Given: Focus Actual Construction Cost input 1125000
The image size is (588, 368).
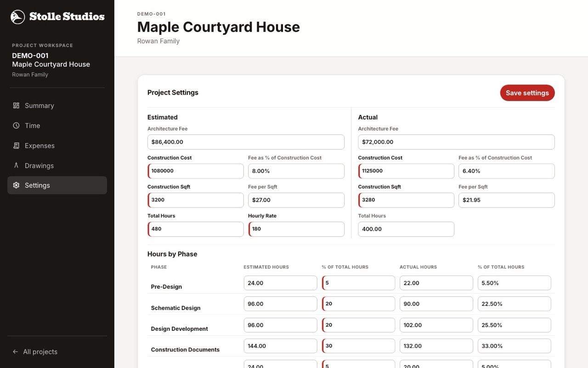Looking at the screenshot, I should pyautogui.click(x=406, y=171).
